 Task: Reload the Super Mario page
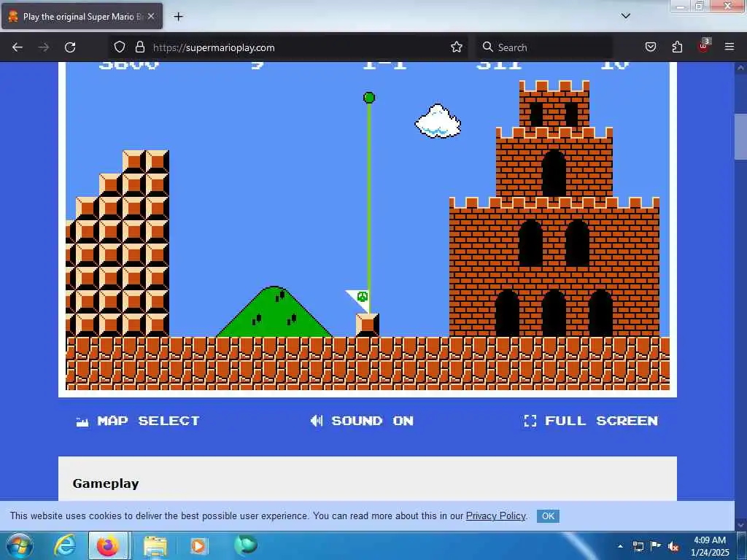pos(70,47)
